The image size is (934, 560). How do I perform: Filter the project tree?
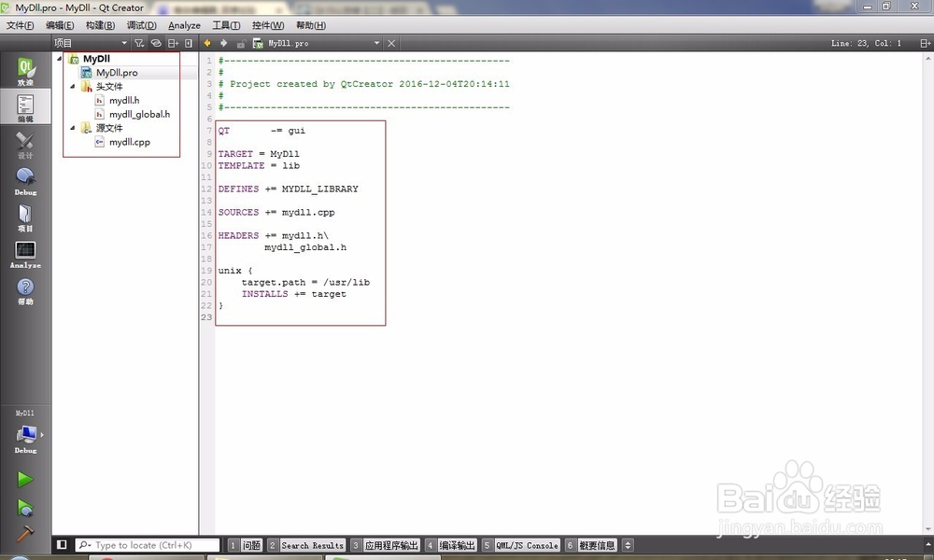click(139, 43)
